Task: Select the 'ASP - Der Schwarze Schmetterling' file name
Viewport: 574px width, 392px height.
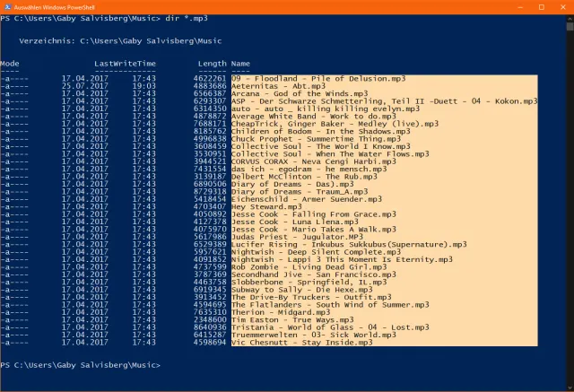Action: (x=385, y=101)
